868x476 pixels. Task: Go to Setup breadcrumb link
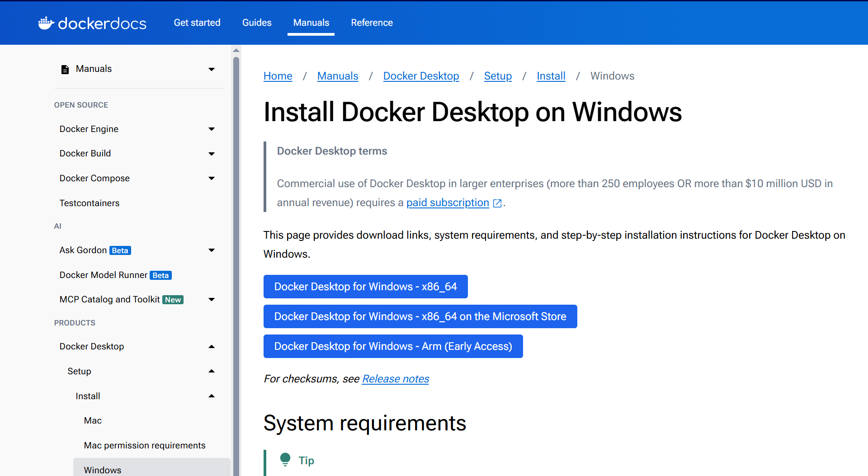tap(498, 76)
